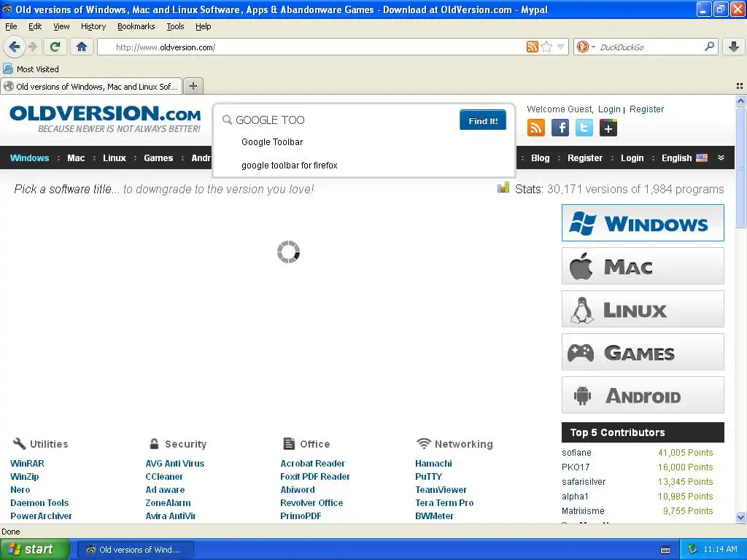Open the Mac nav item
Screen dimensions: 747x560
[76, 158]
